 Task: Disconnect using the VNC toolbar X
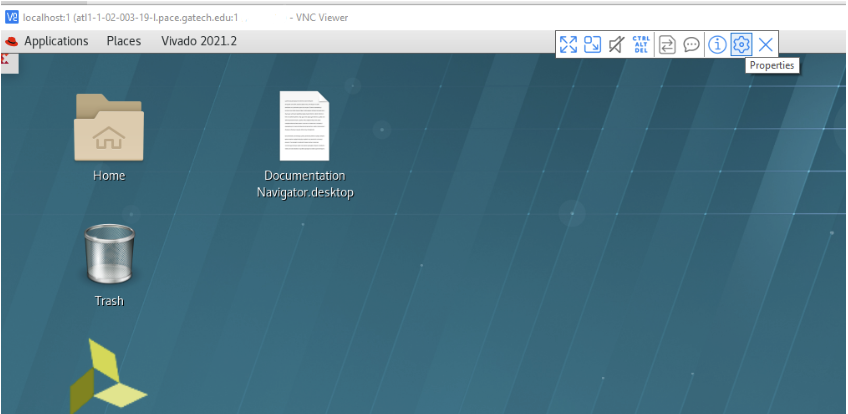click(765, 44)
